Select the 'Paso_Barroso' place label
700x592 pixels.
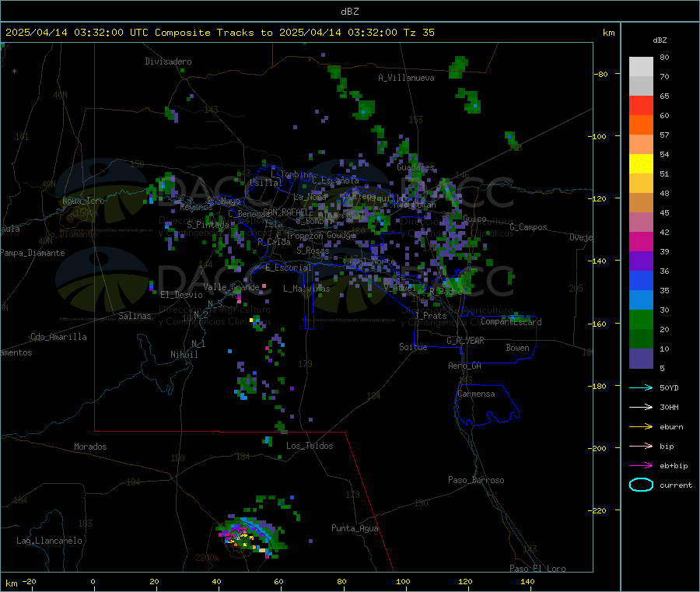[x=476, y=480]
